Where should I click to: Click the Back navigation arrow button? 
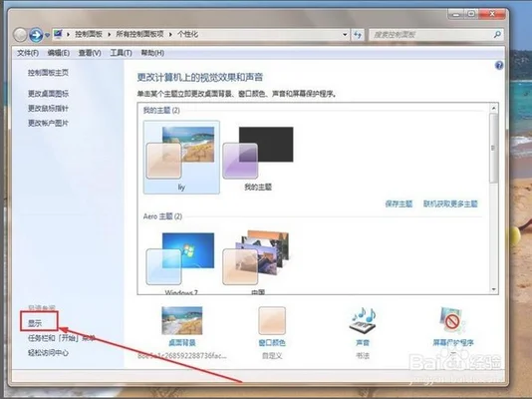pyautogui.click(x=20, y=35)
